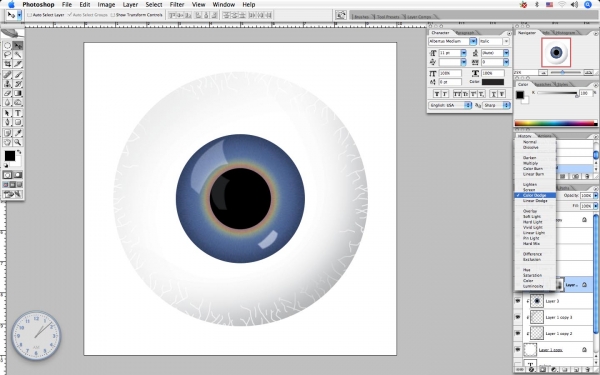Select the Move tool in toolbox

coord(18,46)
